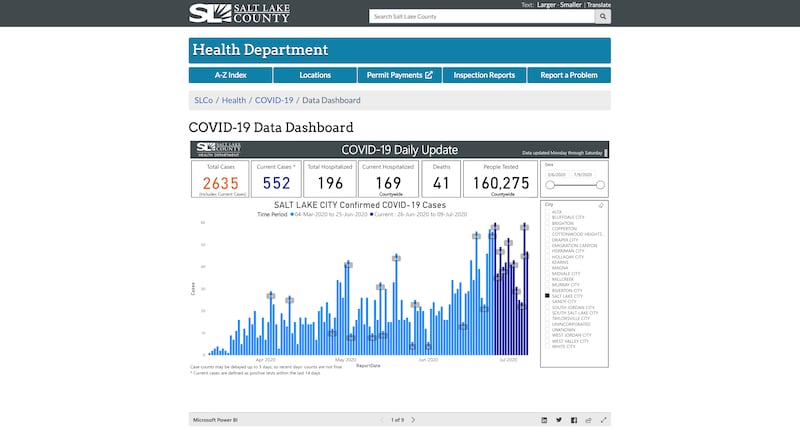This screenshot has width=800, height=434.
Task: Clear City filter with eraser icon
Action: click(600, 205)
